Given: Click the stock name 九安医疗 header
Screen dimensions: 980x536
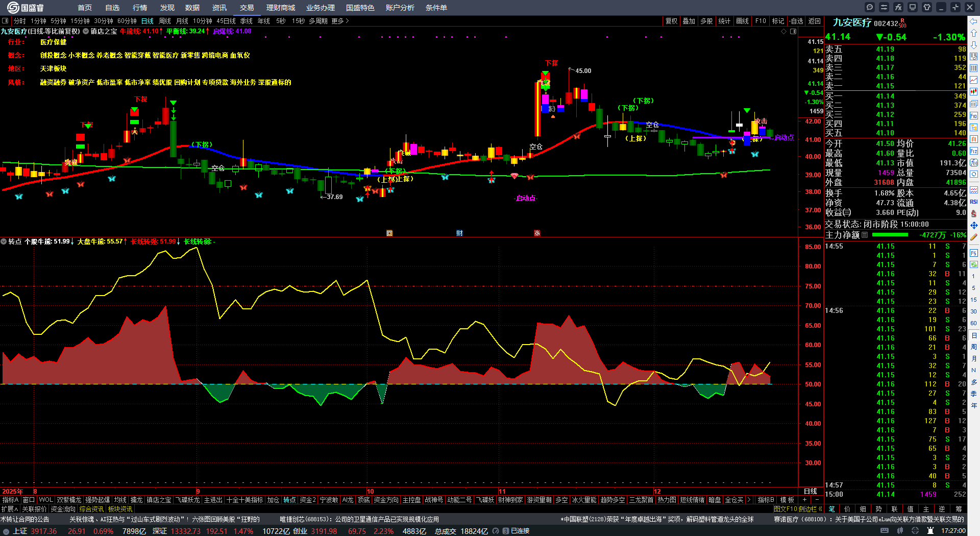Looking at the screenshot, I should coord(852,22).
